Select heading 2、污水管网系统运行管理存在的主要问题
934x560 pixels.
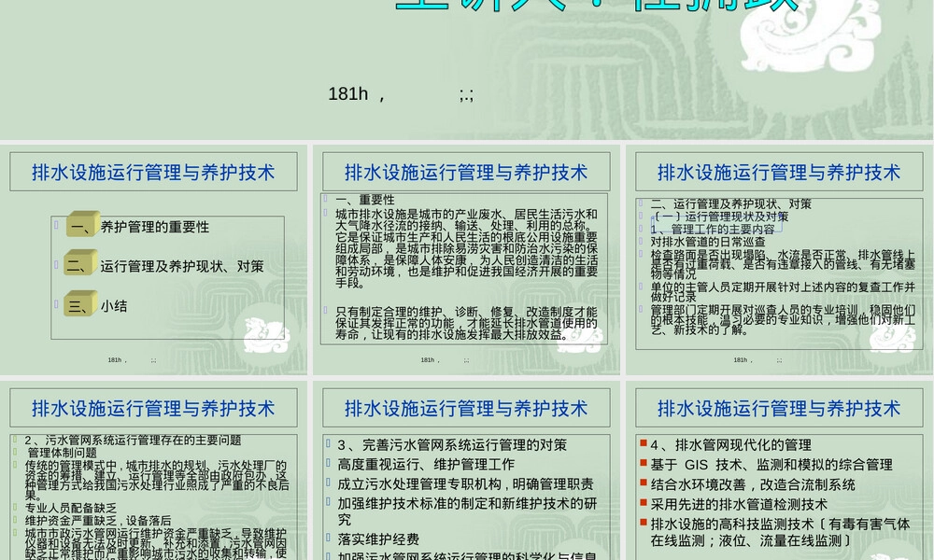pyautogui.click(x=133, y=441)
